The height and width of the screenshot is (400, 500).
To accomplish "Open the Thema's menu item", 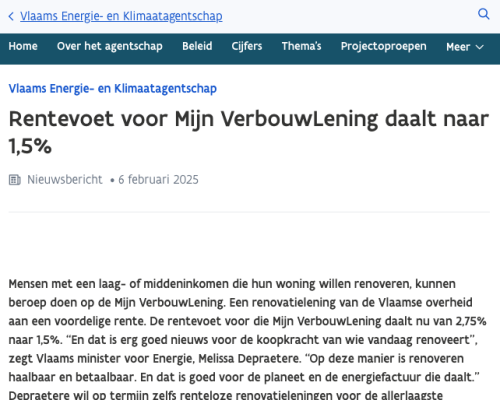I will (x=301, y=46).
